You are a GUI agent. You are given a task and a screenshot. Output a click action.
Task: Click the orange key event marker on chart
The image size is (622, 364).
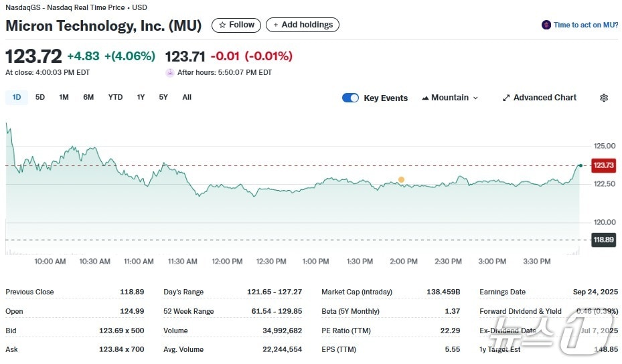click(401, 179)
